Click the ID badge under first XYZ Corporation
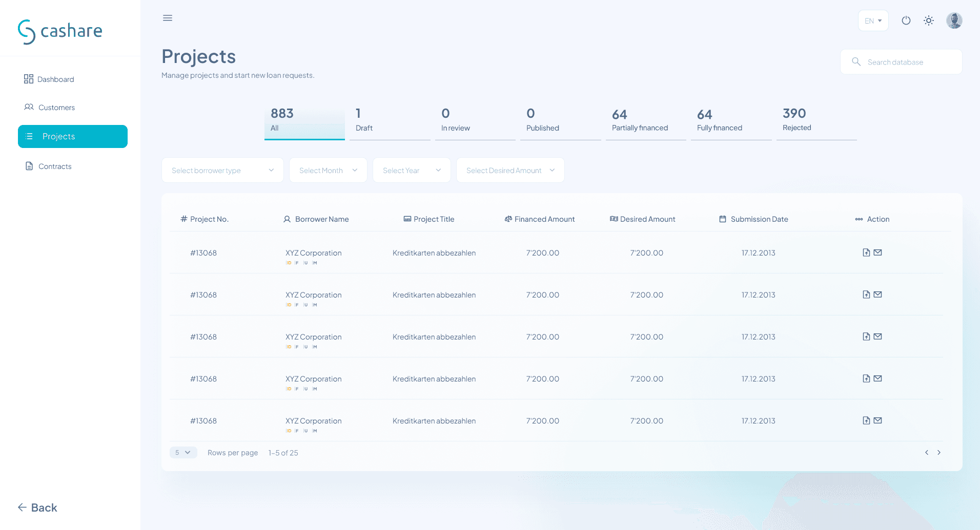The width and height of the screenshot is (980, 530). [x=289, y=263]
